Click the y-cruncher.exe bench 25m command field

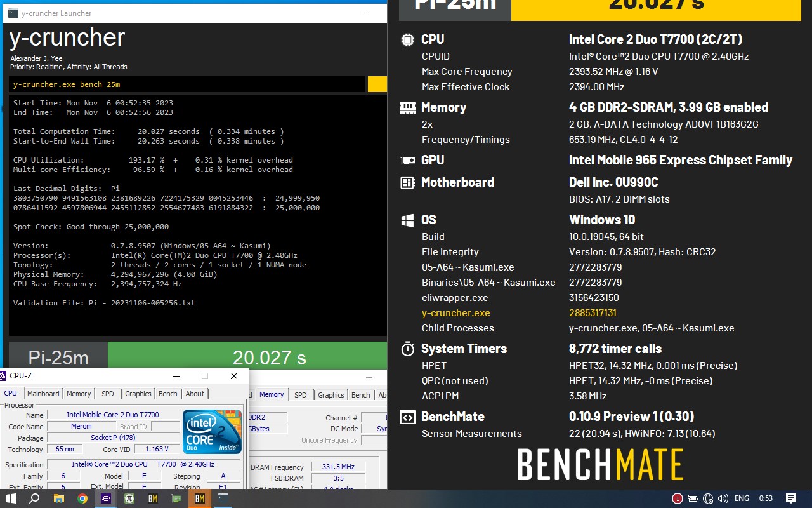(x=187, y=84)
